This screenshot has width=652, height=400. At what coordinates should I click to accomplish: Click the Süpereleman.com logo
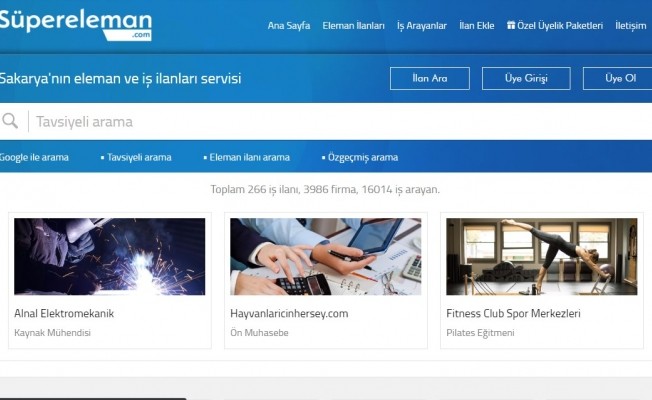tap(76, 25)
